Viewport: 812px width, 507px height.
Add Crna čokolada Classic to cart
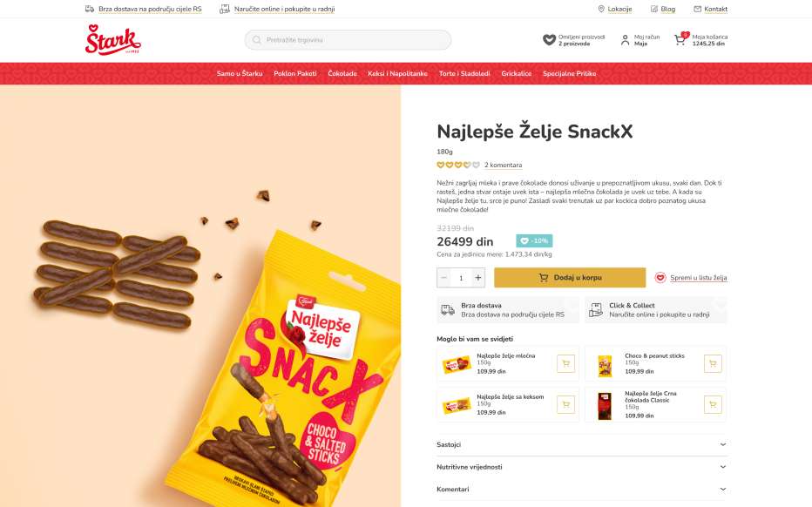(x=713, y=404)
